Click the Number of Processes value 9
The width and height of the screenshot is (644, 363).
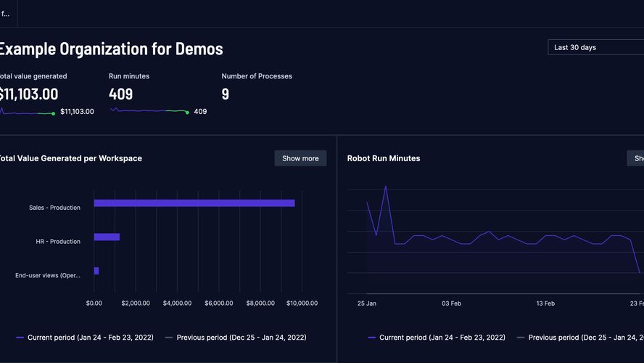226,94
